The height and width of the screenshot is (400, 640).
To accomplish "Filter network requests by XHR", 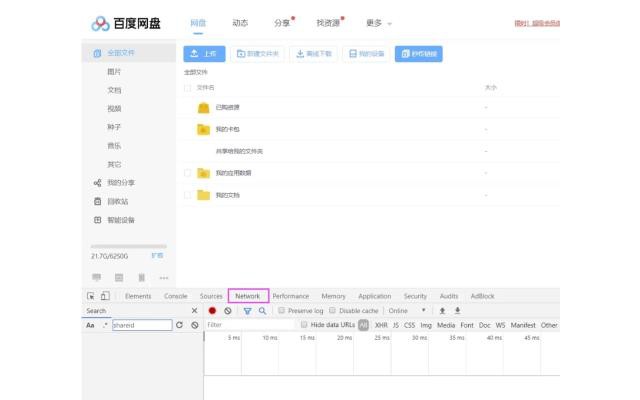I will tap(381, 325).
